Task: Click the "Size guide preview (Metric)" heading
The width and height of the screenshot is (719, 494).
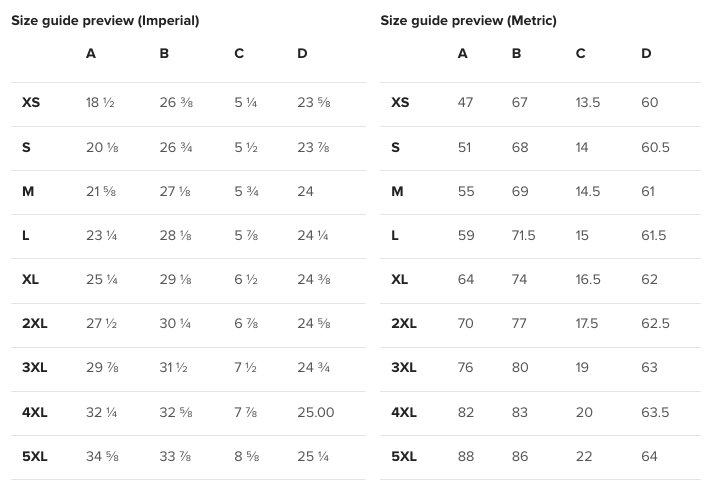Action: 468,21
